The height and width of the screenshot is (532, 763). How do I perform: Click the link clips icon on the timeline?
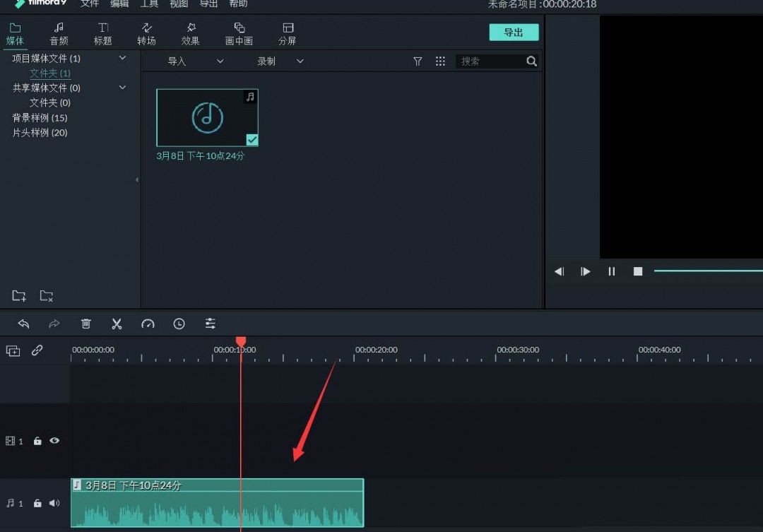pyautogui.click(x=37, y=350)
